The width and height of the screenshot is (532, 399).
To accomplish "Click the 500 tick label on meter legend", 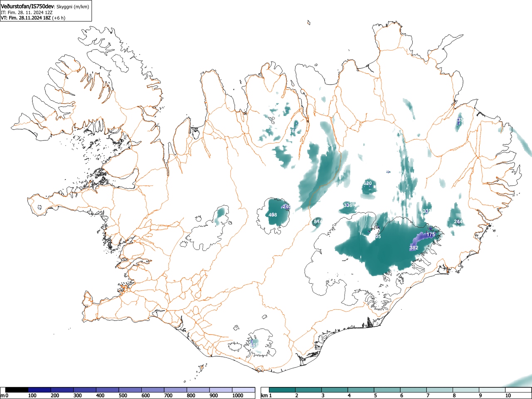I will 123,396.
